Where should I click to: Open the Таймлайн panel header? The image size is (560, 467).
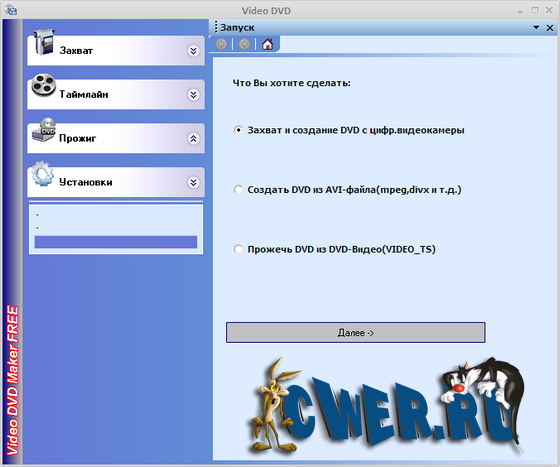click(x=116, y=94)
